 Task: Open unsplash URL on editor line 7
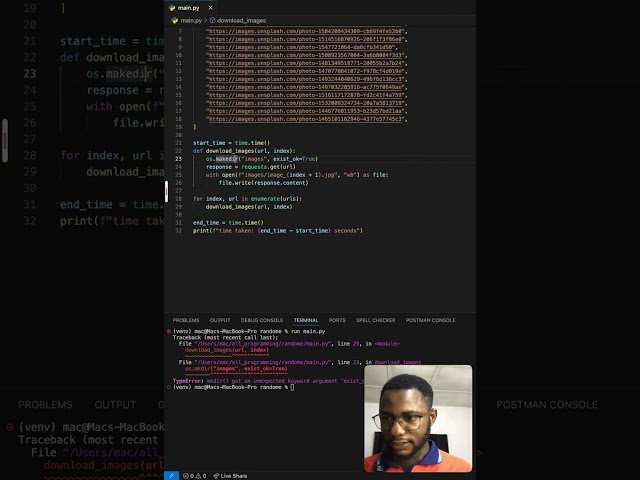point(306,31)
